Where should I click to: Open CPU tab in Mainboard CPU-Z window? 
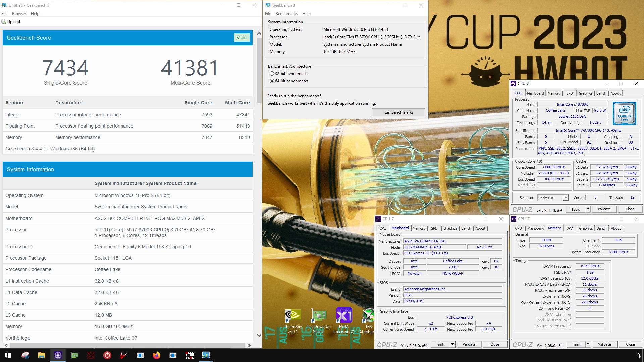[383, 228]
